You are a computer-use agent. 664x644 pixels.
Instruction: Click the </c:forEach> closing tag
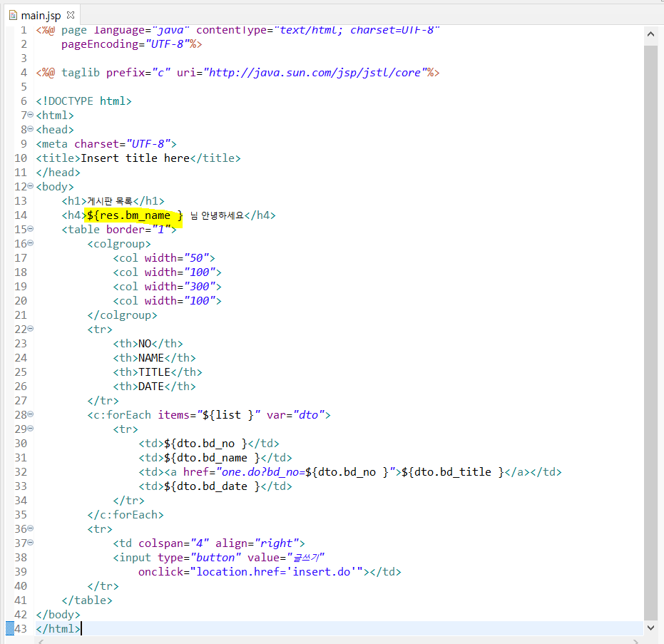pos(126,515)
